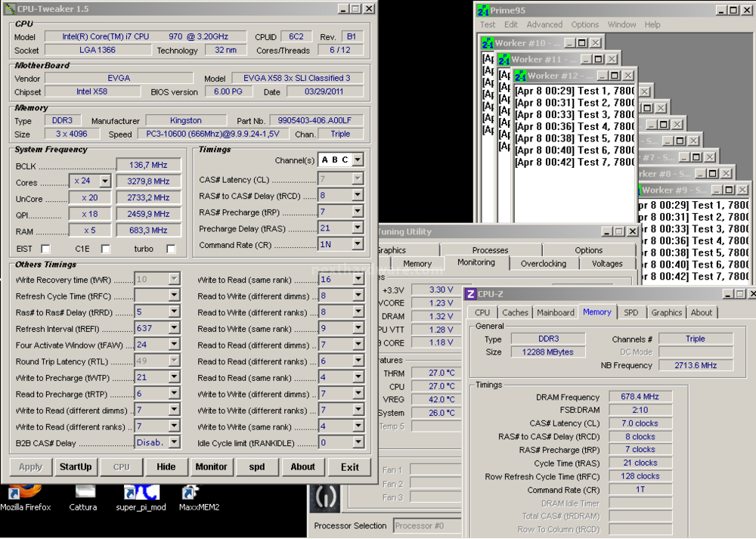Expand the Read to Precharge (tRTP) dropdown

(174, 393)
